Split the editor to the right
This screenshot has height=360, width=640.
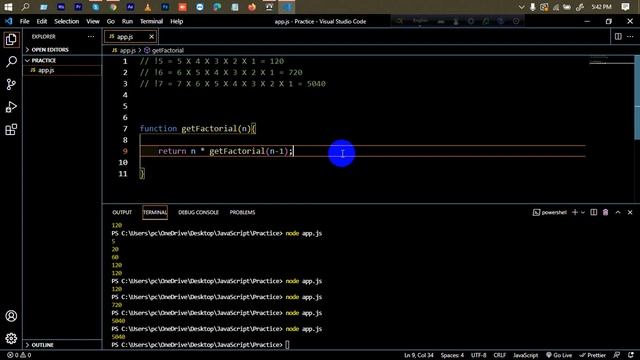coord(618,37)
